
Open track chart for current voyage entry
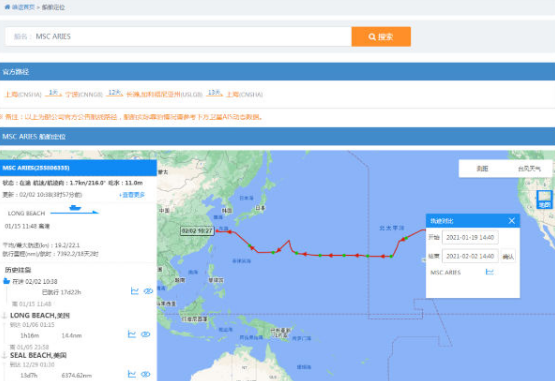[135, 291]
